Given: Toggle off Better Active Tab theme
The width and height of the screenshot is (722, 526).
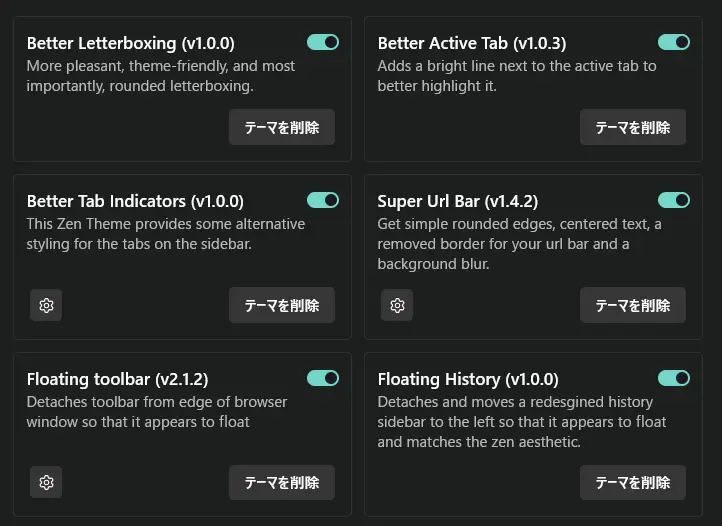Looking at the screenshot, I should 674,42.
